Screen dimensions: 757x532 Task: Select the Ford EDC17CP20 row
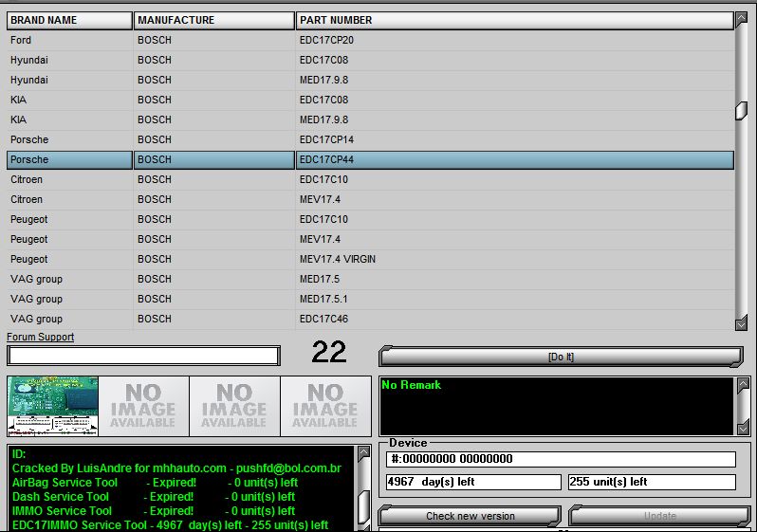(x=370, y=40)
